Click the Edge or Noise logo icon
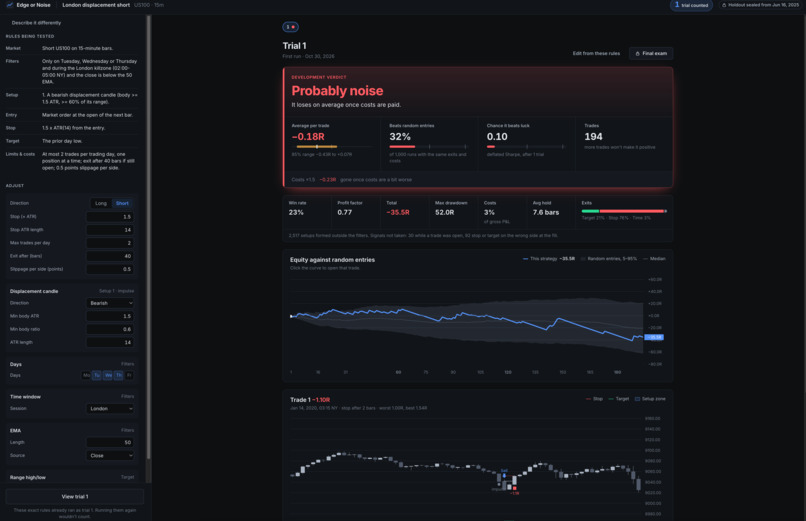 coord(10,5)
